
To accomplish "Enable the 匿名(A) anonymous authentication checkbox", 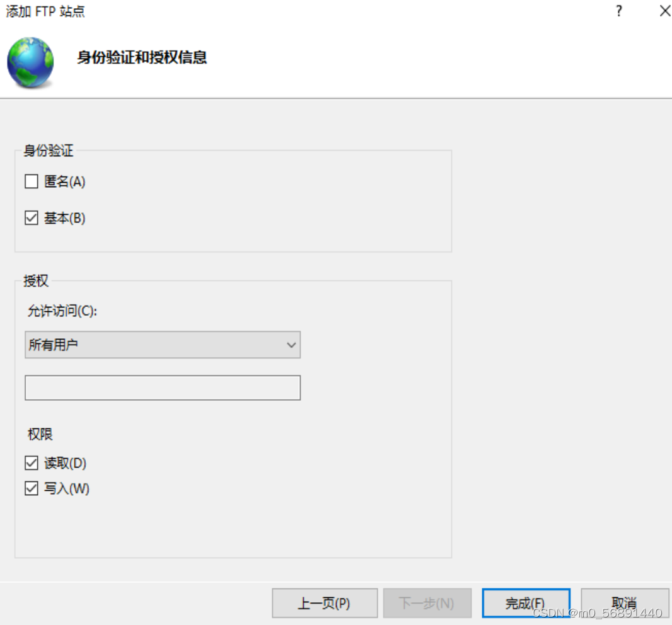I will click(32, 181).
